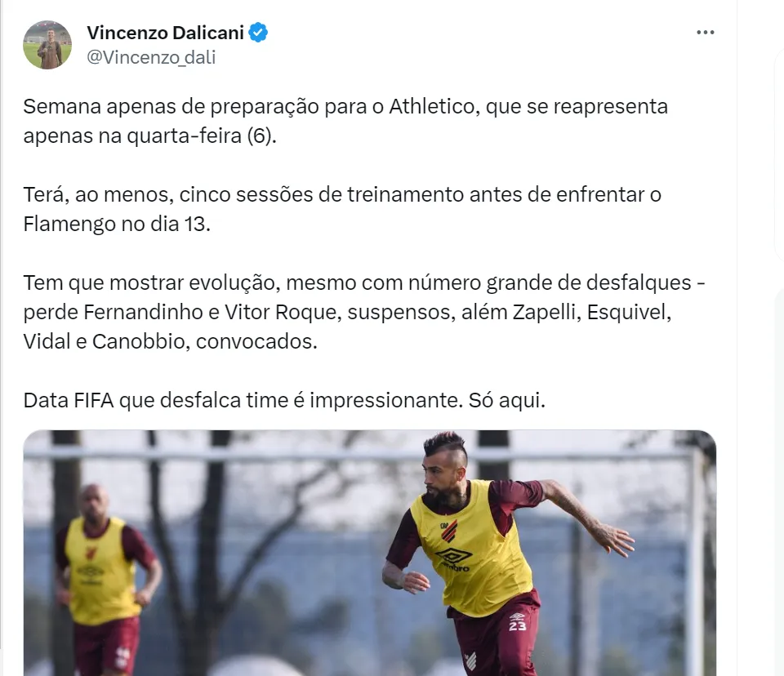Screen dimensions: 784x676
Task: Open the @Vincenzo_dali handle link
Action: coord(151,57)
